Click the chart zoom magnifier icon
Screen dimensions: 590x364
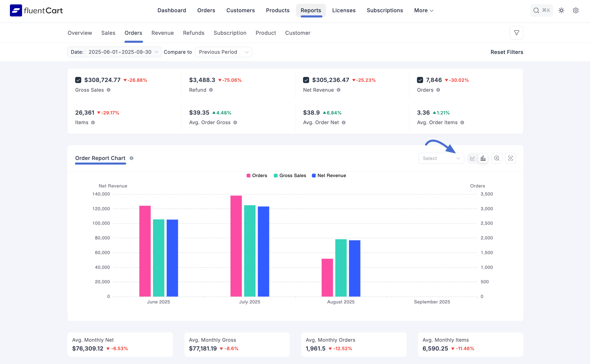(497, 158)
